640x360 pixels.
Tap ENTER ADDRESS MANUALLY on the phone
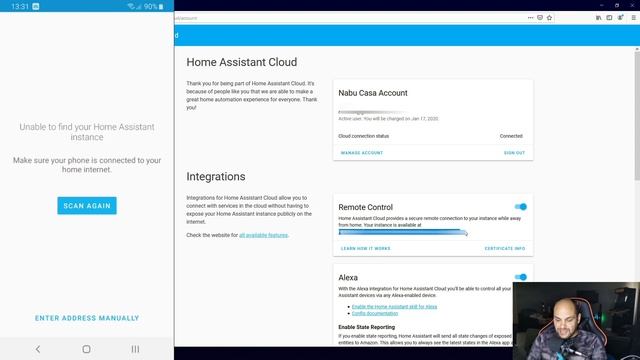click(87, 318)
